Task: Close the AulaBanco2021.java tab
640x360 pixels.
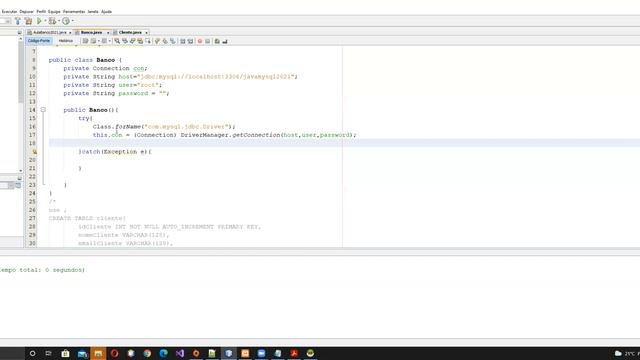Action: tap(70, 33)
